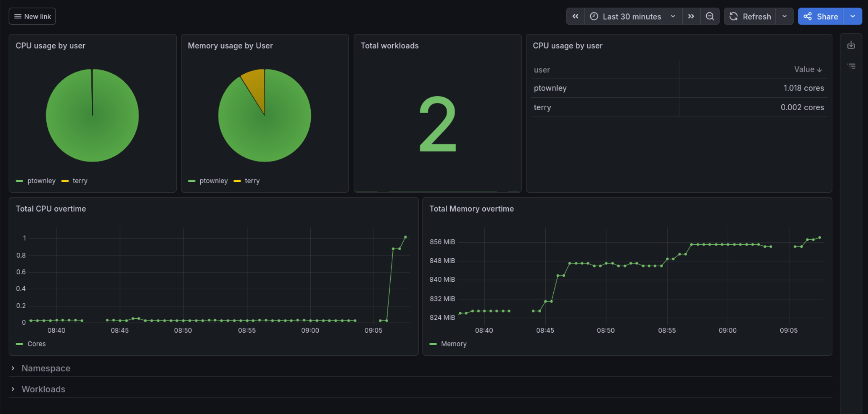This screenshot has width=868, height=414.
Task: Toggle terry legend in Memory usage pie
Action: click(252, 181)
